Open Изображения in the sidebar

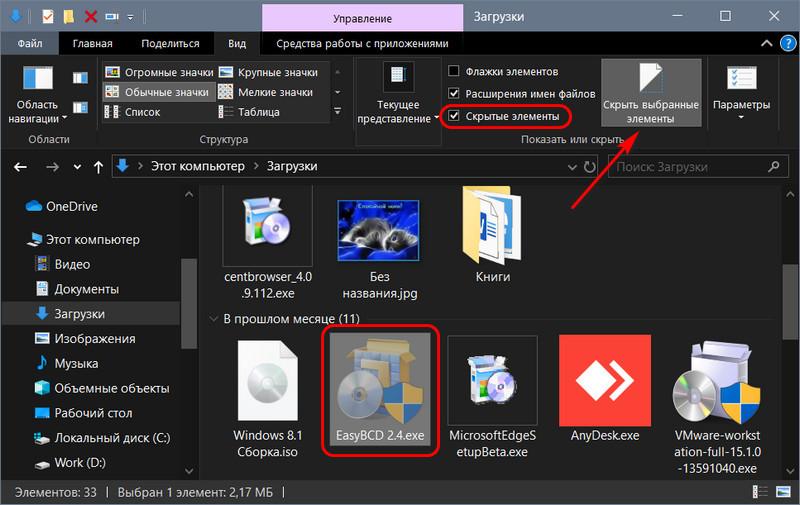point(86,339)
